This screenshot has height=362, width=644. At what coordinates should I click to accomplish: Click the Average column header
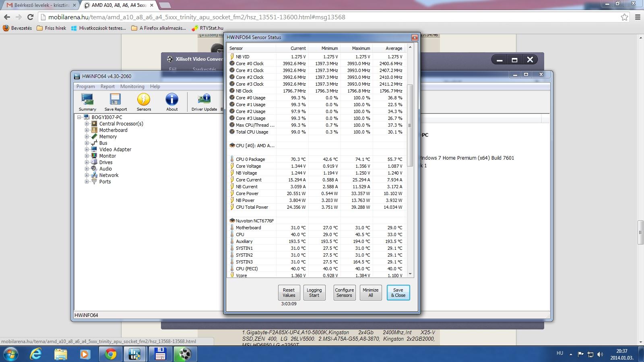pos(389,48)
